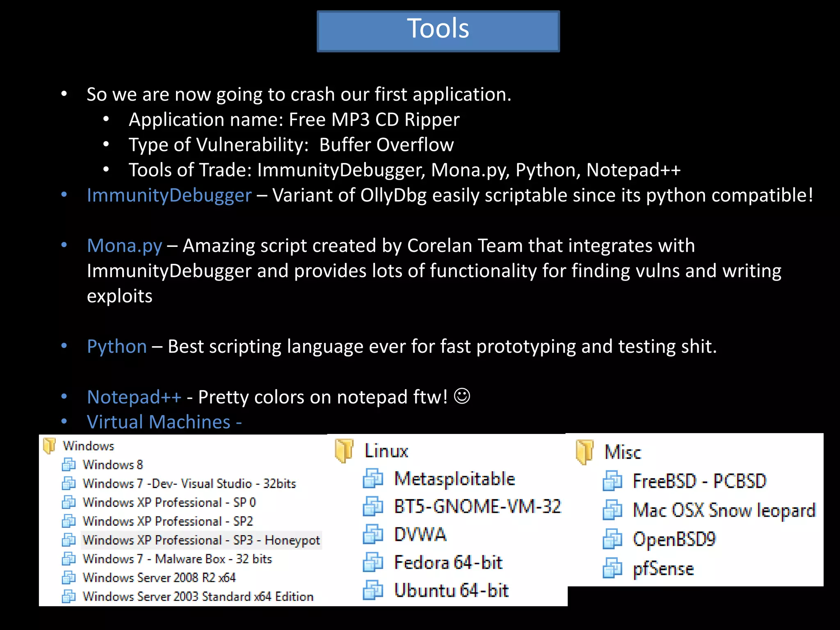
Task: Click the Tools of Trade bullet line
Action: coord(404,170)
